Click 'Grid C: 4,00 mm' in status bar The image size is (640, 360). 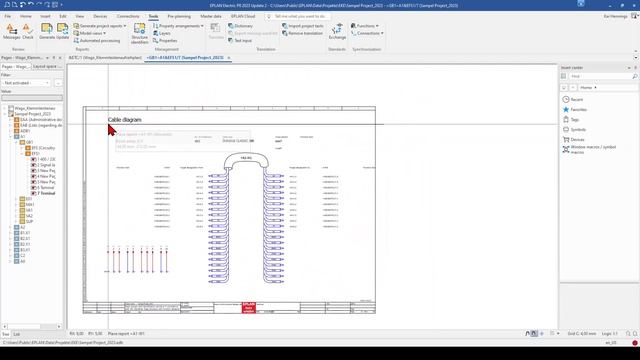pyautogui.click(x=581, y=334)
